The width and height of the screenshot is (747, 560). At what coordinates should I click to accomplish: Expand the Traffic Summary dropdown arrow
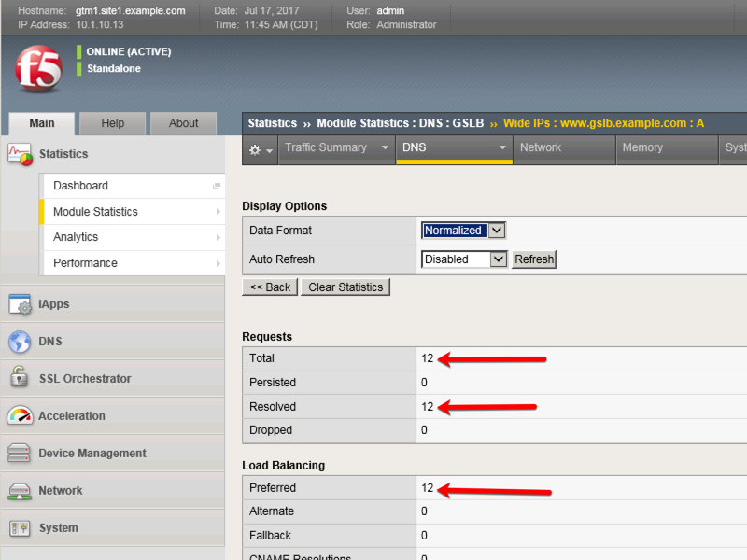pos(385,147)
